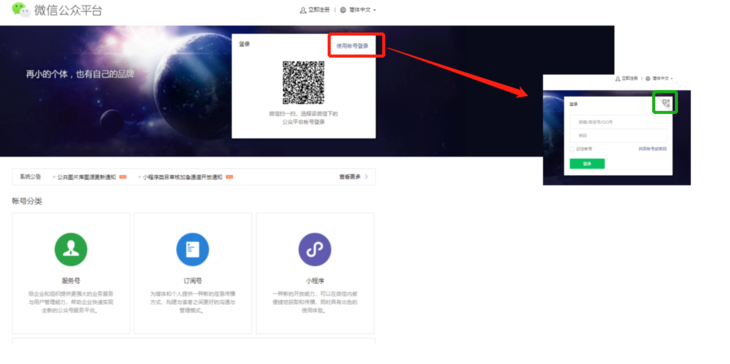730x364 pixels.
Task: Click the blue 订阅号 document icon
Action: 193,249
